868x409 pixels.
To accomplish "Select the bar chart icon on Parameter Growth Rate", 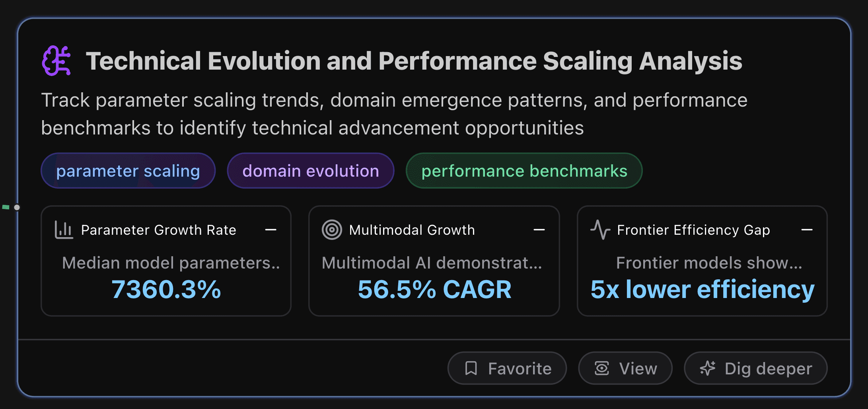I will click(64, 230).
